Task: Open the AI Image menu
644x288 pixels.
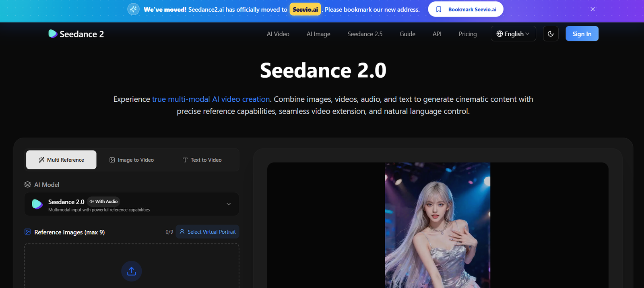Action: point(318,34)
